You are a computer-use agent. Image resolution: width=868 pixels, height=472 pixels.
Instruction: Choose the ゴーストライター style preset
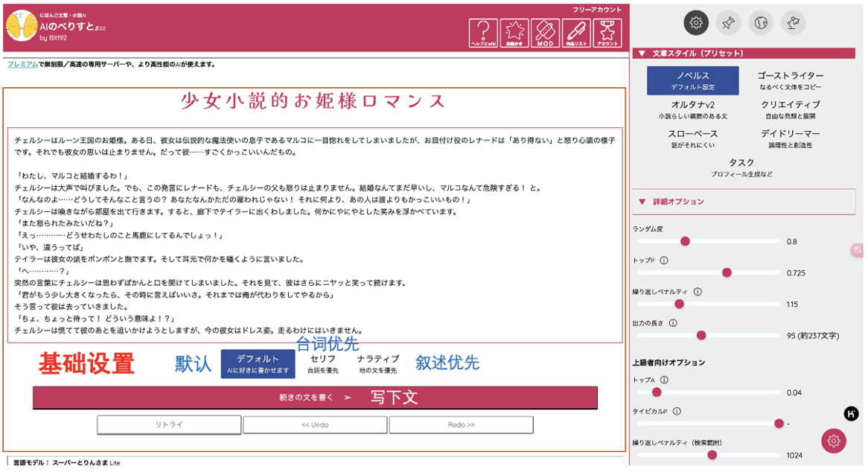[x=790, y=80]
